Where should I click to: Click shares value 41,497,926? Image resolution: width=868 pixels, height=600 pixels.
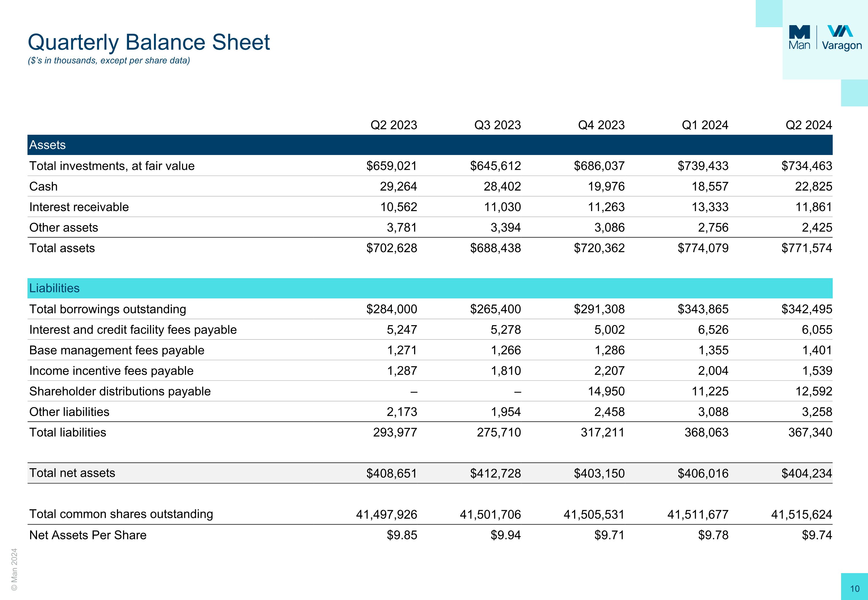tap(387, 514)
